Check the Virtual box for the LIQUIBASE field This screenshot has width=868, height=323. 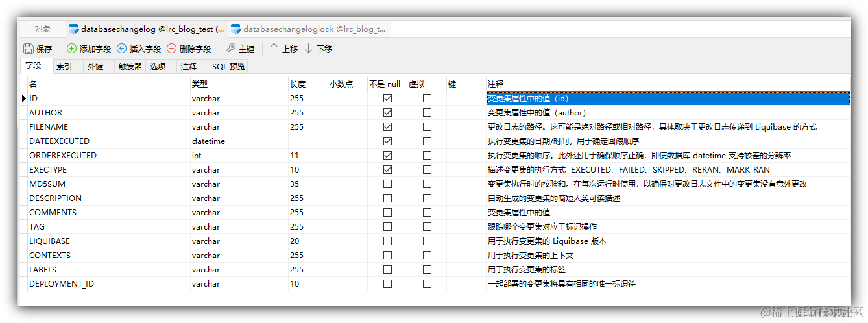click(x=427, y=241)
